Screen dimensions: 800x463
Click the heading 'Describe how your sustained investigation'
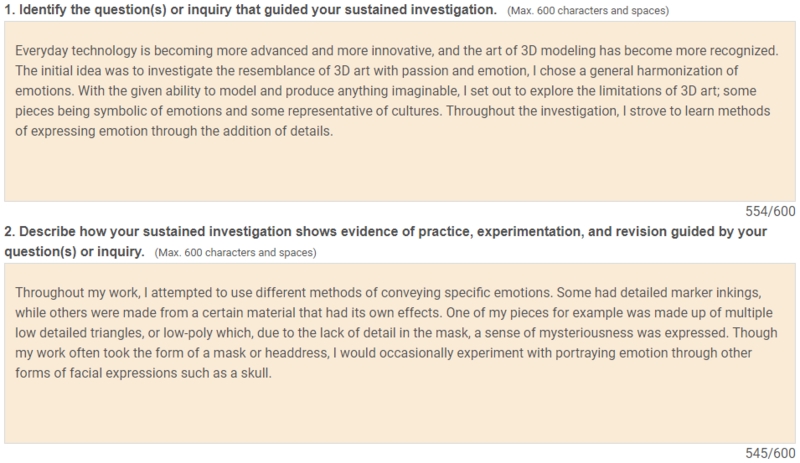[x=385, y=241]
